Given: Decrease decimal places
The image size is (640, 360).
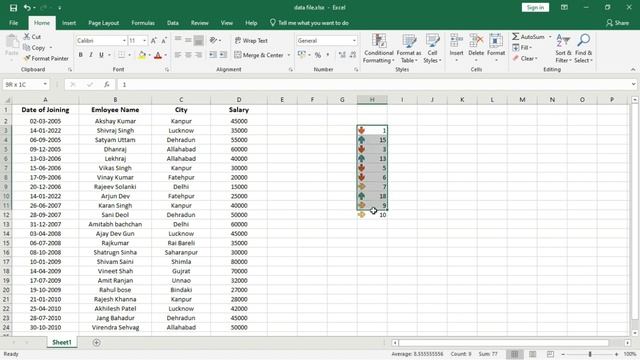Looking at the screenshot, I should (353, 55).
